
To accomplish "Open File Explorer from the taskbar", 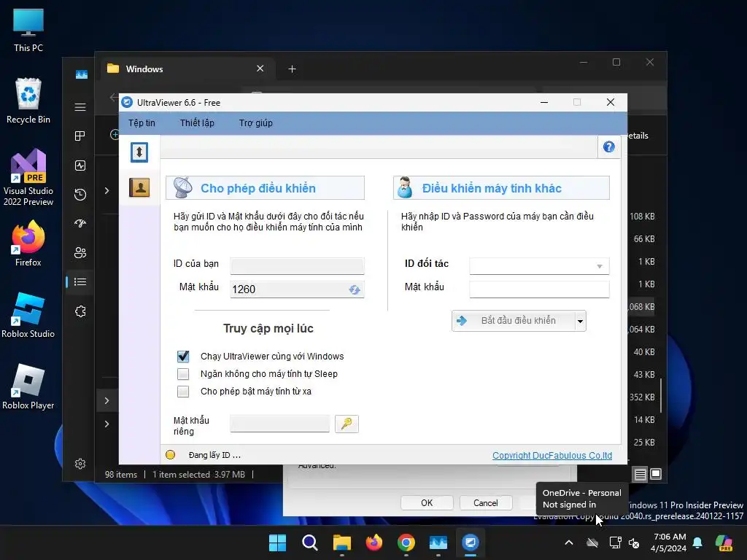I will [341, 542].
